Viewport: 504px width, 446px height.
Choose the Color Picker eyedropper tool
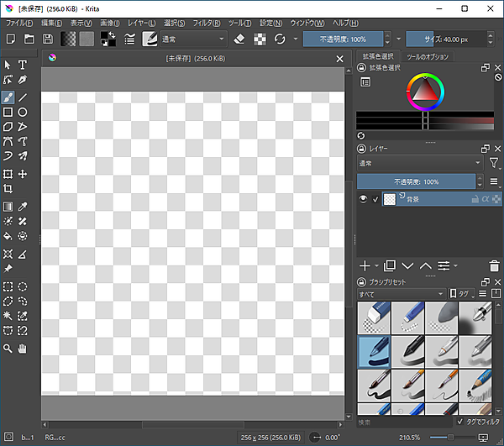coord(23,207)
